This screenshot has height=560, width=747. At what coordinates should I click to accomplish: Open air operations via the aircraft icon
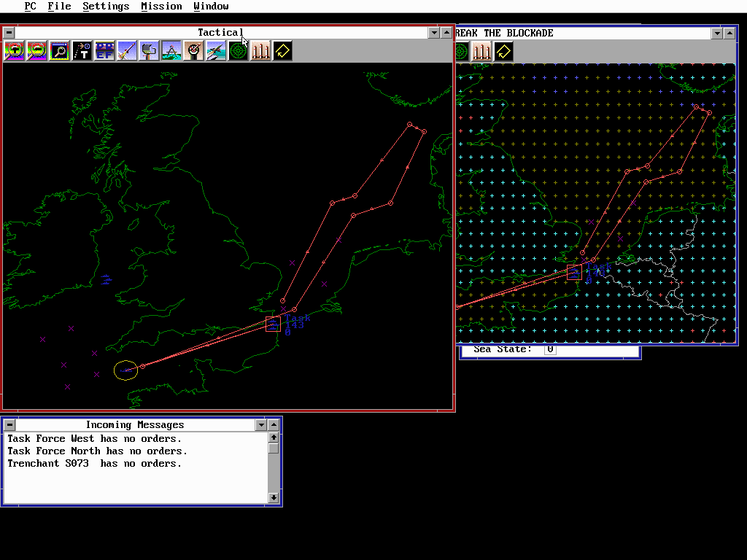(x=215, y=51)
